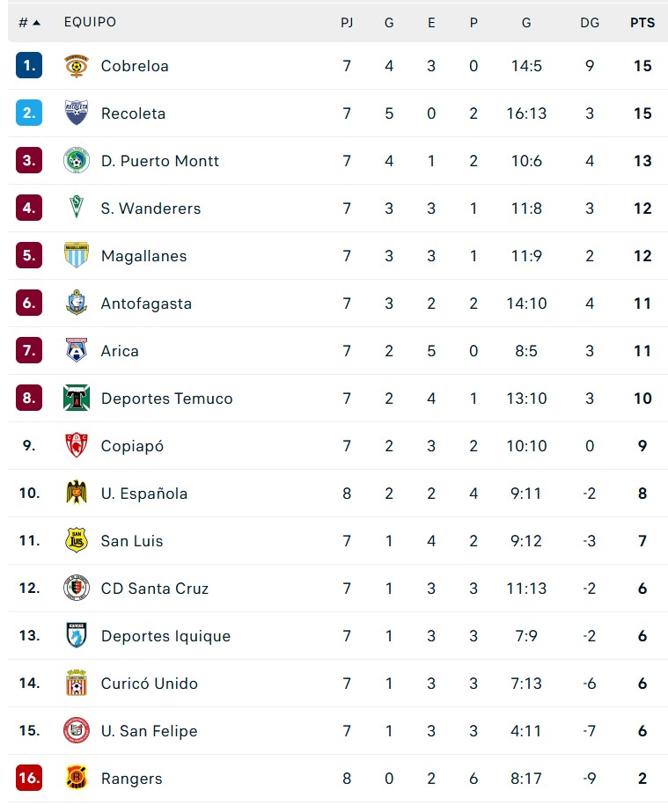Click the Rangers team crest icon

77,779
